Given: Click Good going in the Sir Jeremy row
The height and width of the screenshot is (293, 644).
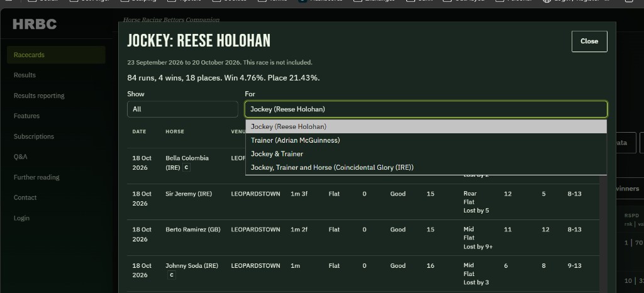Looking at the screenshot, I should tap(397, 194).
